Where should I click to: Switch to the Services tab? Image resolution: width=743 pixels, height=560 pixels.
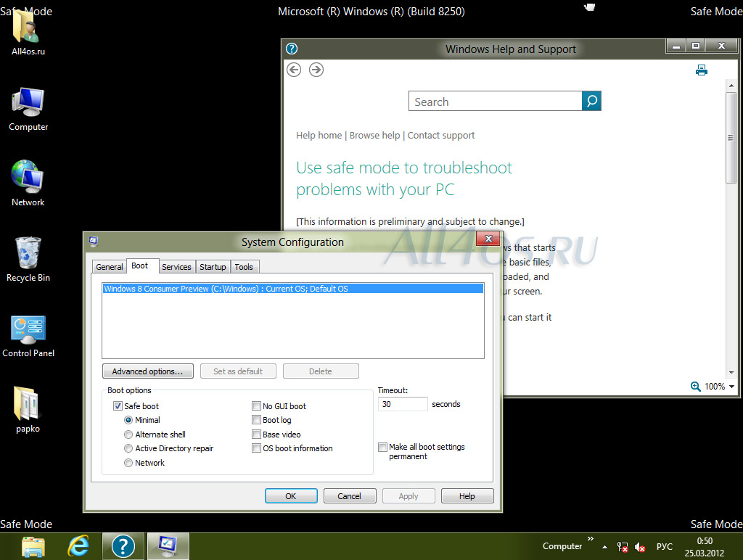pos(176,267)
